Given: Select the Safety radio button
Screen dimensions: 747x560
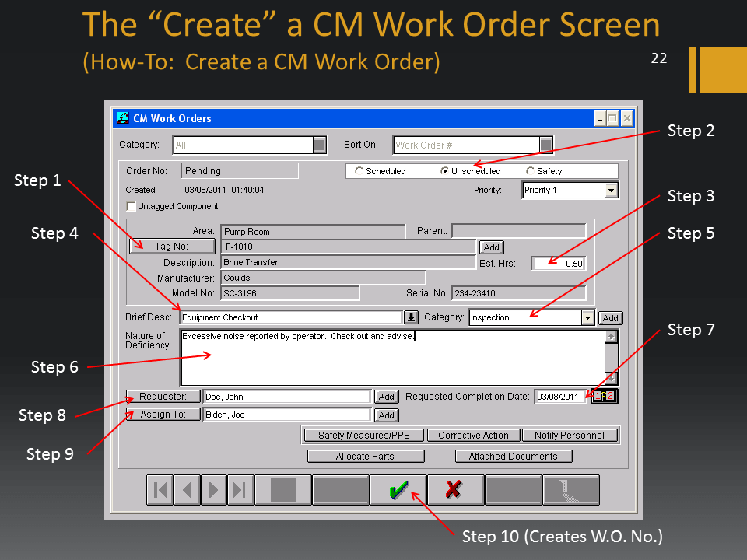Looking at the screenshot, I should coord(530,170).
